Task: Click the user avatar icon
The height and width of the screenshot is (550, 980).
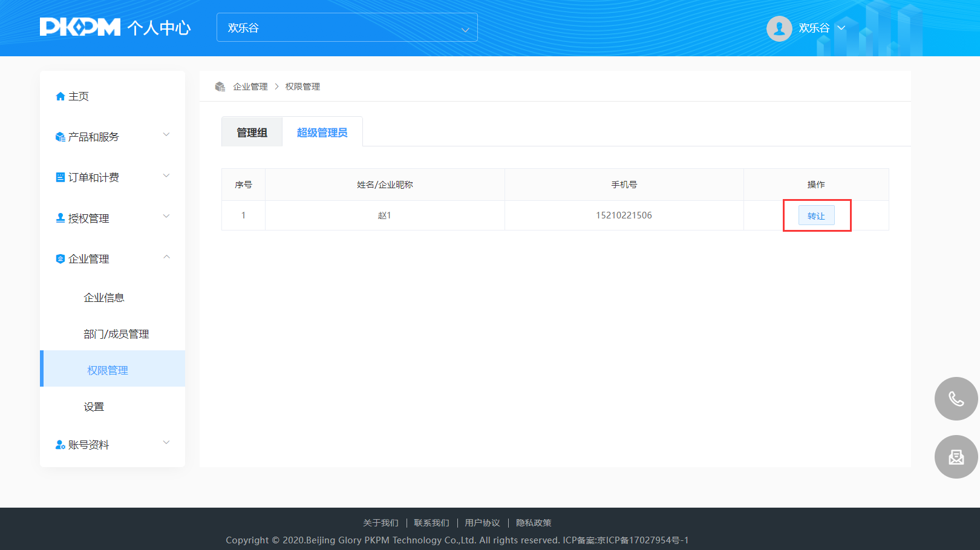Action: pos(779,28)
